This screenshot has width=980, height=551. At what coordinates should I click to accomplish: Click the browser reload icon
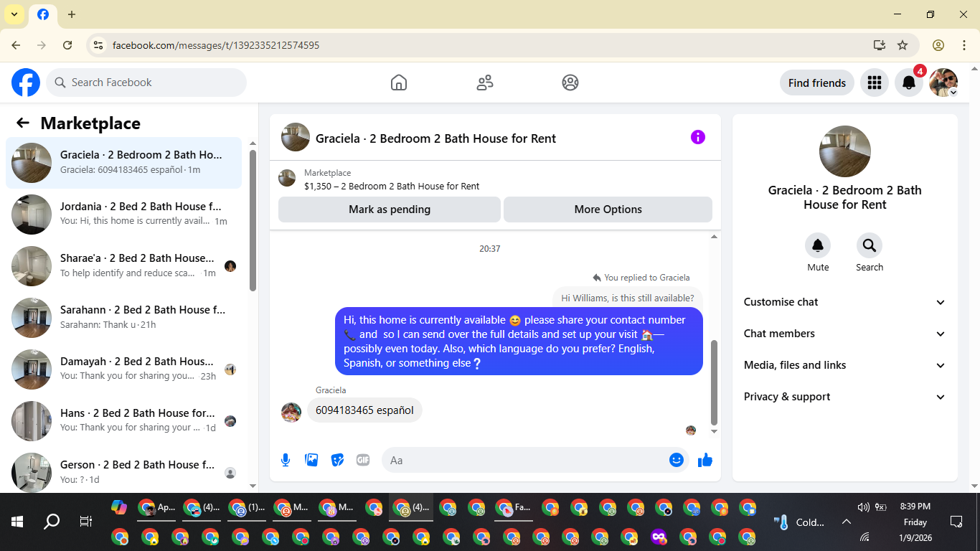[x=67, y=45]
